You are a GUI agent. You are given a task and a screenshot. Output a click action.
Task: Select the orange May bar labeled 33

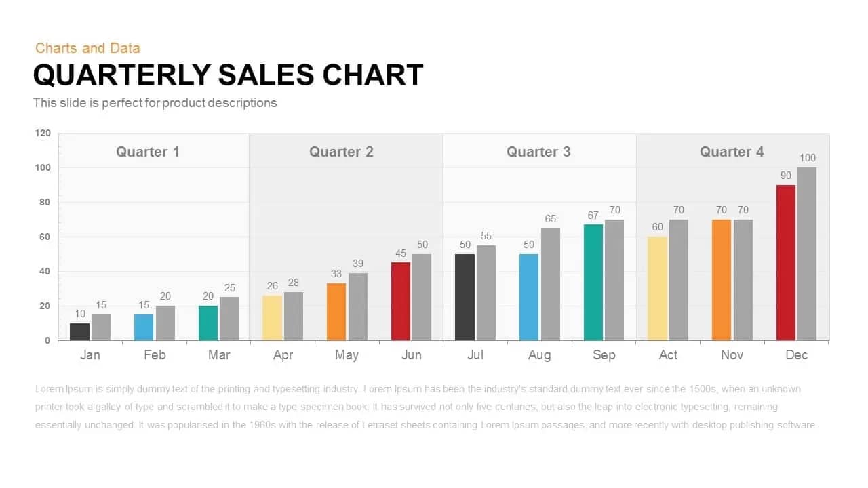point(336,312)
